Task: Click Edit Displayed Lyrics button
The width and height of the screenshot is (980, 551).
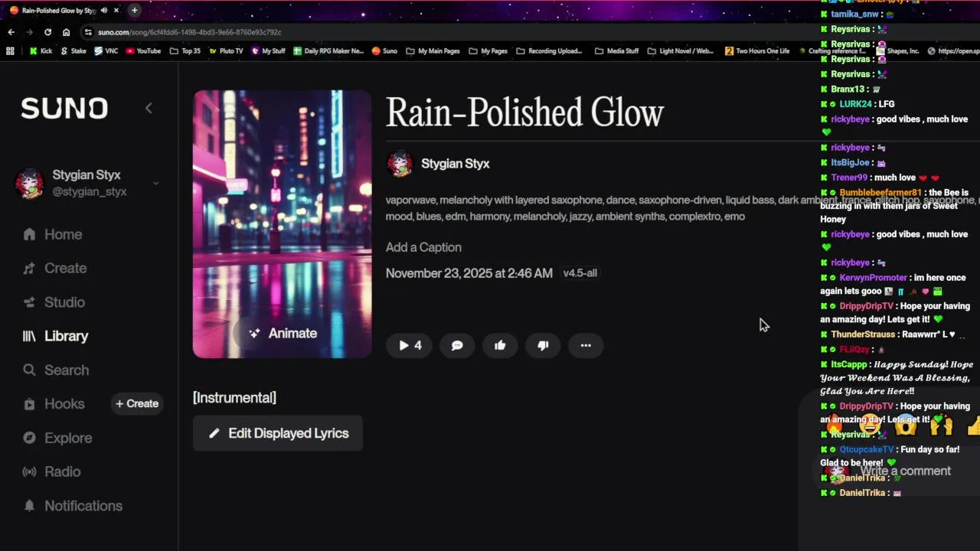Action: 278,433
